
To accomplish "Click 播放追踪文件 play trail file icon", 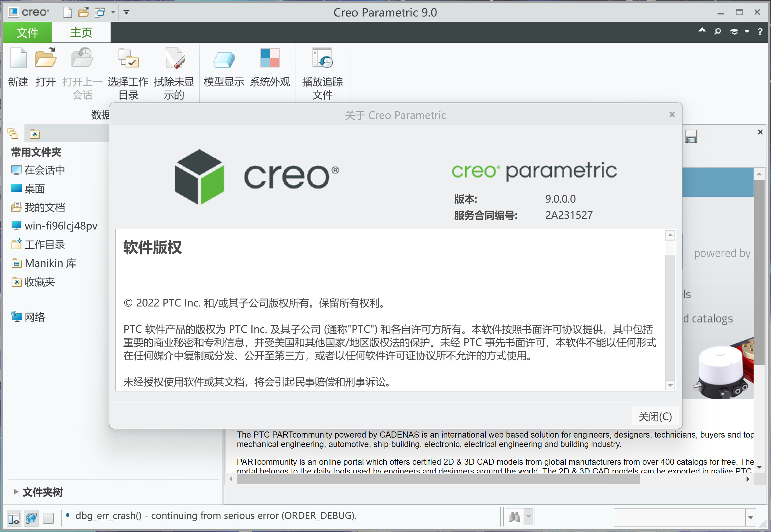I will [323, 74].
